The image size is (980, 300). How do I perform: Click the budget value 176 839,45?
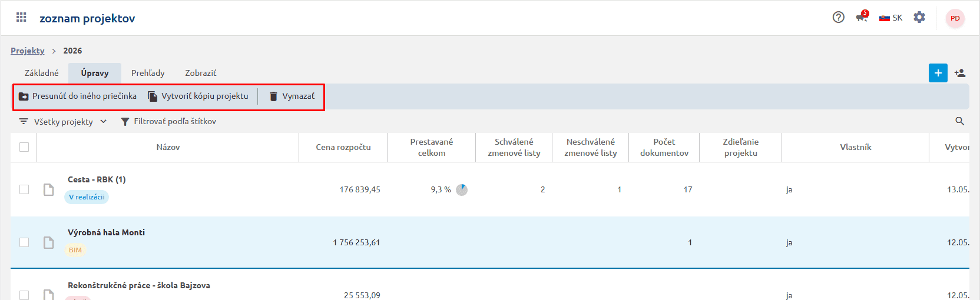tap(360, 189)
